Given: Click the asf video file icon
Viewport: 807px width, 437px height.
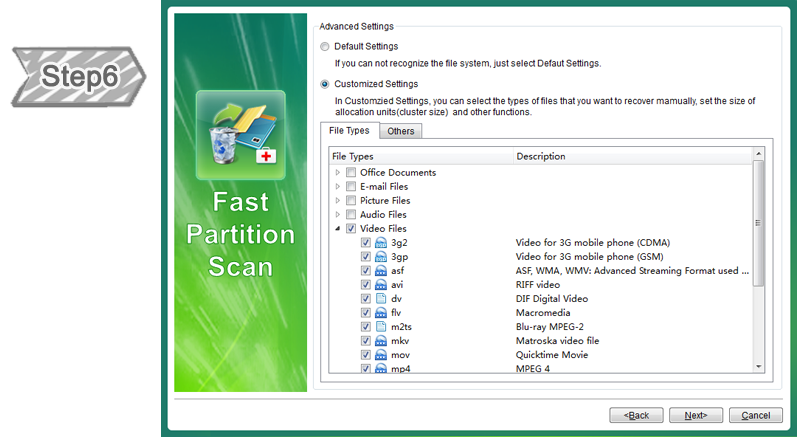Looking at the screenshot, I should point(380,271).
